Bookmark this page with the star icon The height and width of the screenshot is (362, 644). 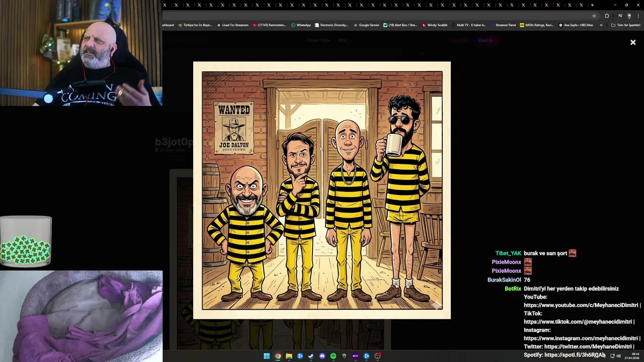[x=594, y=16]
